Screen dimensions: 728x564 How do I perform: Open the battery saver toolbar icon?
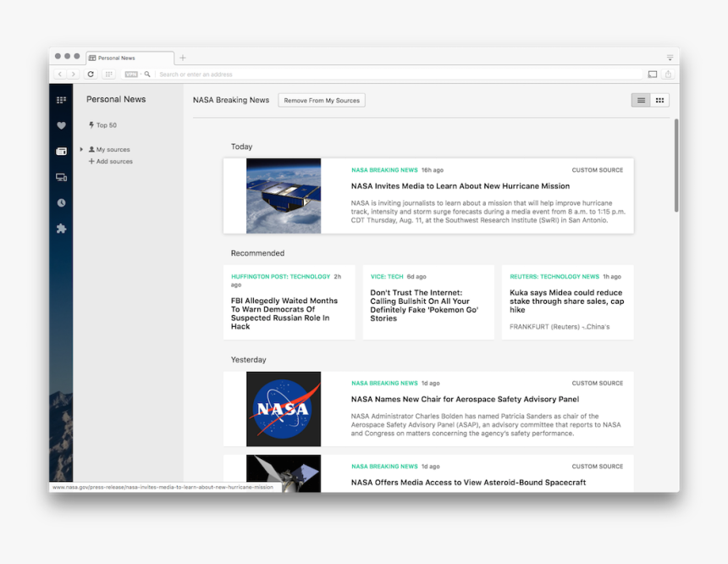(x=653, y=75)
